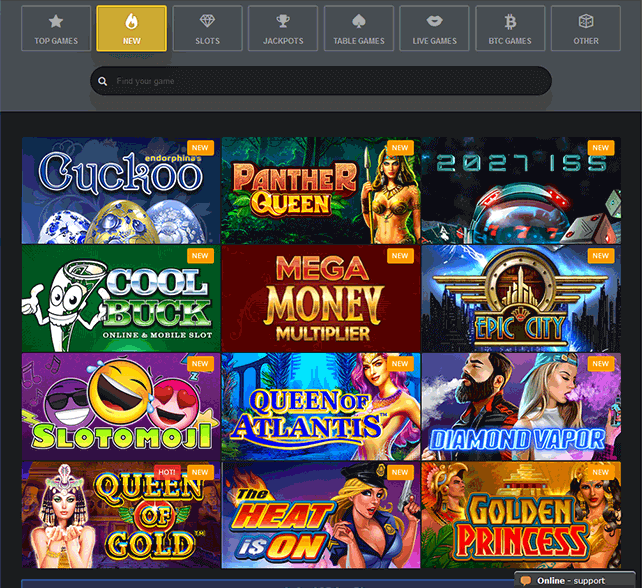
Task: Open the 2027 ISS game tile
Action: pyautogui.click(x=521, y=190)
